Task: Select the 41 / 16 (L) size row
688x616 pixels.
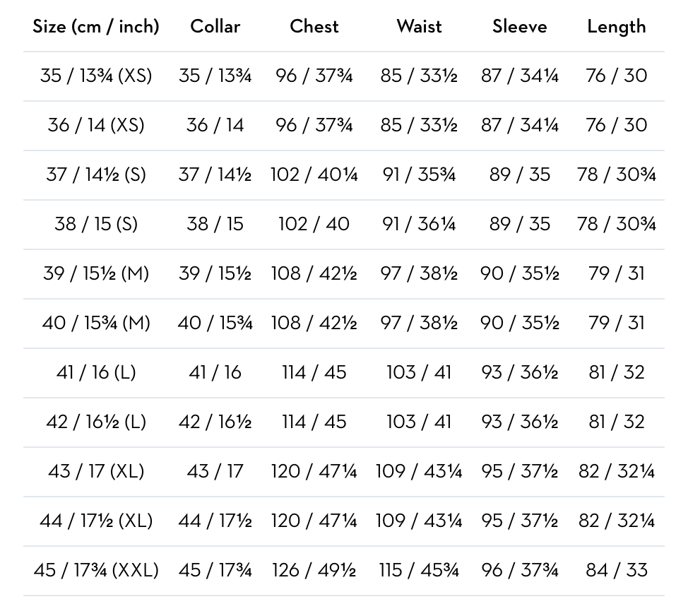Action: click(x=344, y=374)
